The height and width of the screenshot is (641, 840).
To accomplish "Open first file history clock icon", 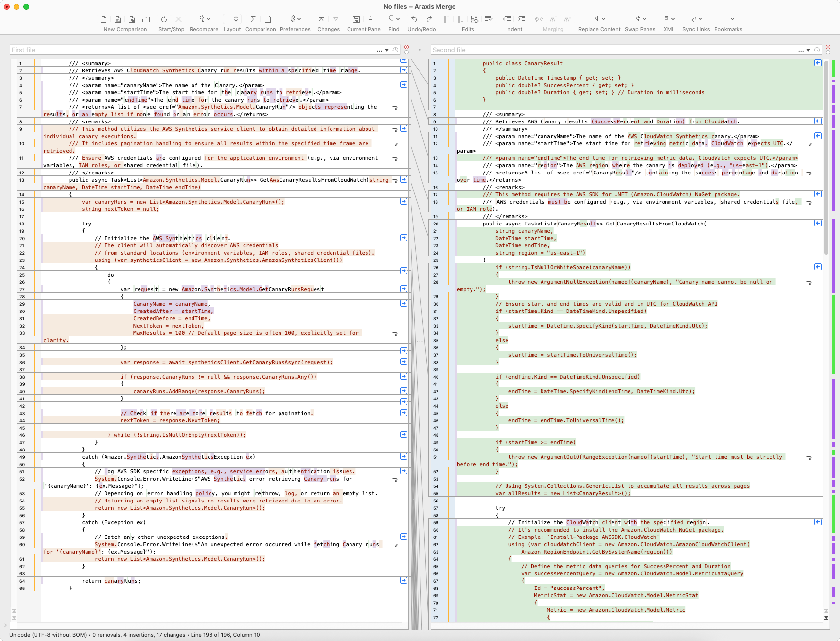I will [x=395, y=50].
